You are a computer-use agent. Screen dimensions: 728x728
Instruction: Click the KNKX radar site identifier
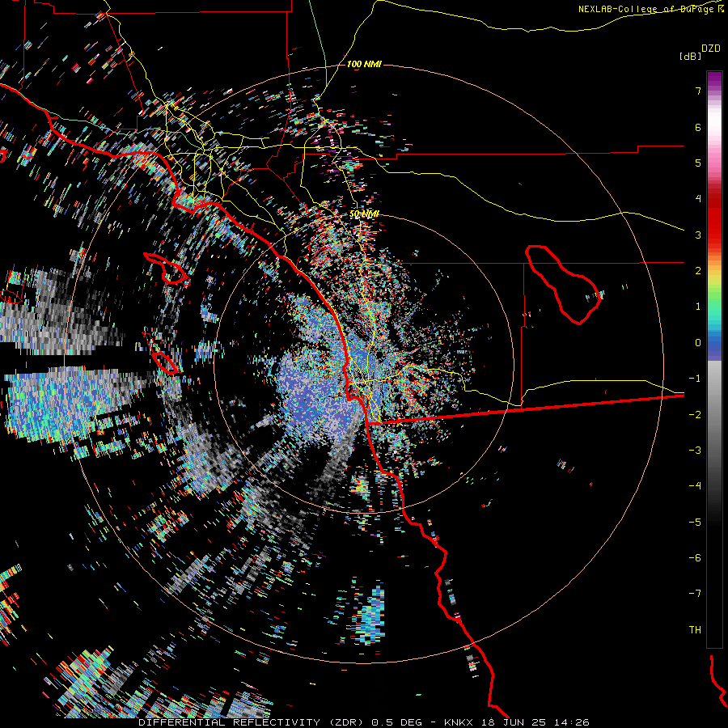coord(459,722)
